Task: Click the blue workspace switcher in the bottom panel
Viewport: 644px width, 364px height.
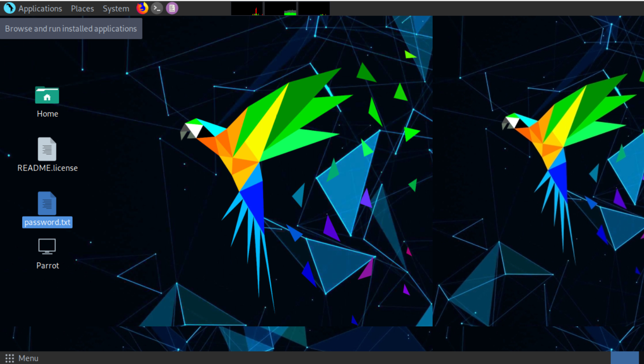Action: coord(625,358)
